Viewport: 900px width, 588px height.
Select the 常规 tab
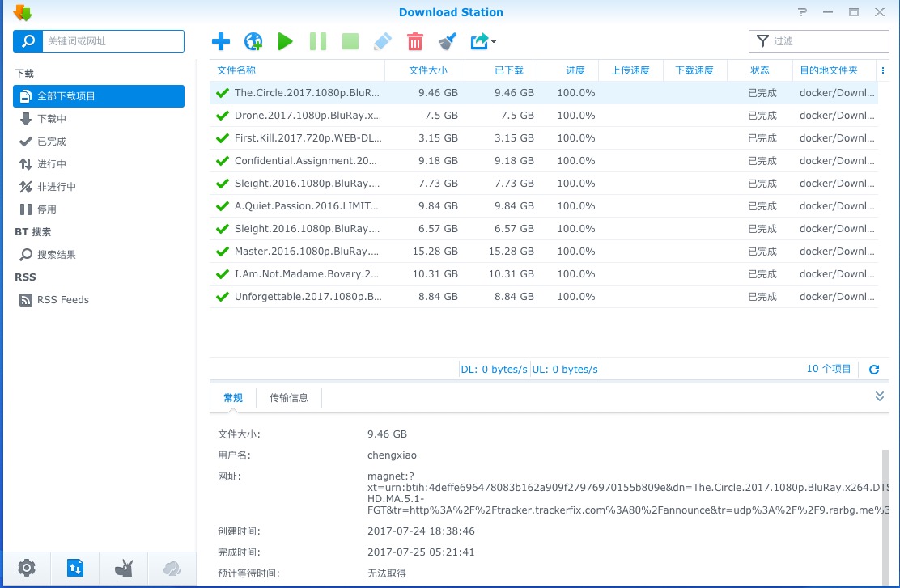pyautogui.click(x=233, y=398)
